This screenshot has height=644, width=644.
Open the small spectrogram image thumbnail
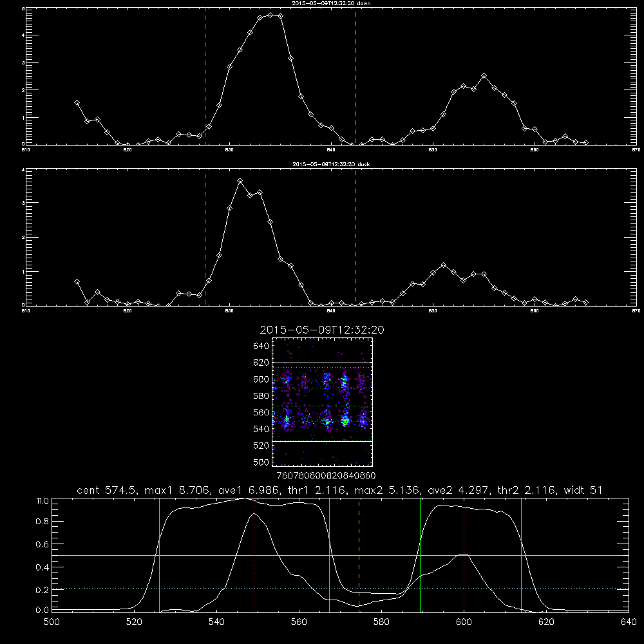323,402
